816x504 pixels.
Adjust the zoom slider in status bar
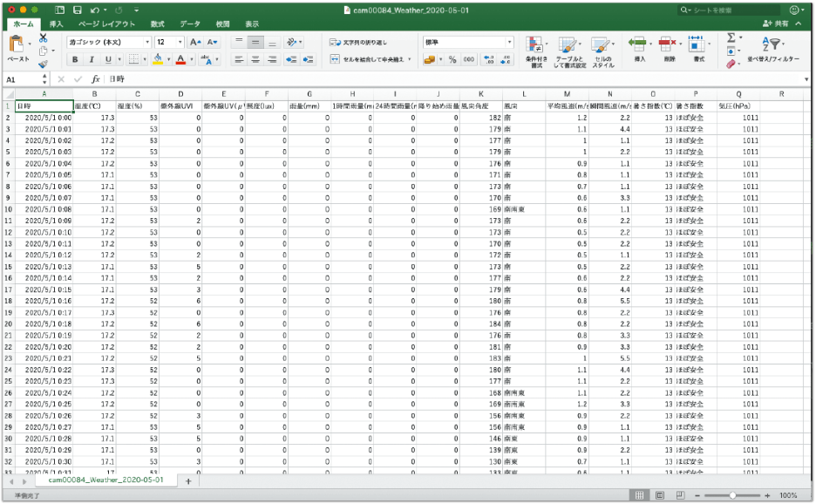pyautogui.click(x=732, y=495)
